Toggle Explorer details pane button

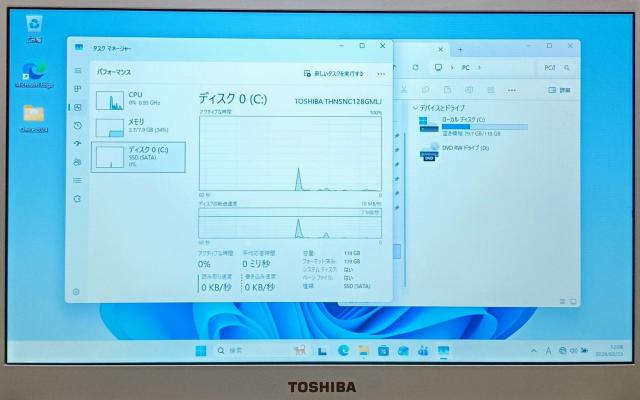coord(559,90)
